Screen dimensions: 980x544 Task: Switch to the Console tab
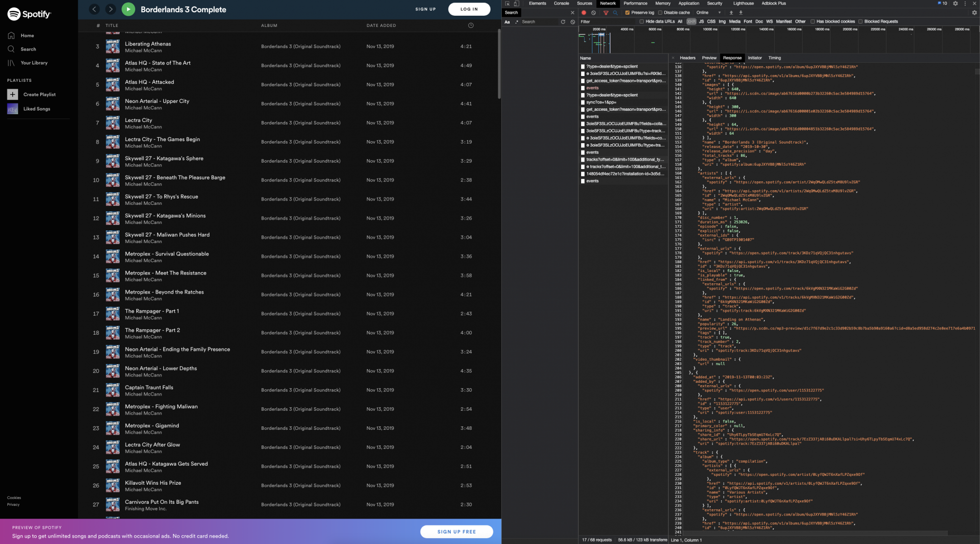561,3
